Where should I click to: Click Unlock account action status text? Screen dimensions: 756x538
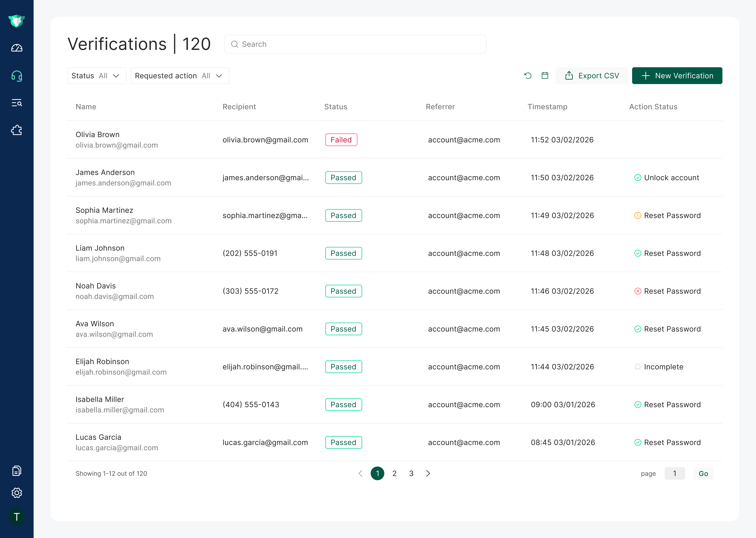(x=672, y=178)
